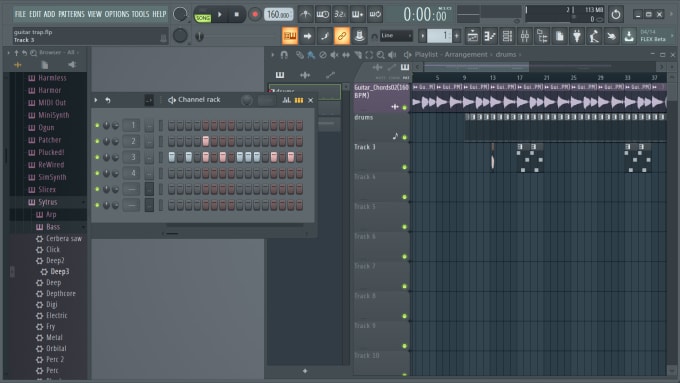Viewport: 680px width, 383px height.
Task: Click the Guitar_Chords02 audio clip track header
Action: pyautogui.click(x=382, y=98)
